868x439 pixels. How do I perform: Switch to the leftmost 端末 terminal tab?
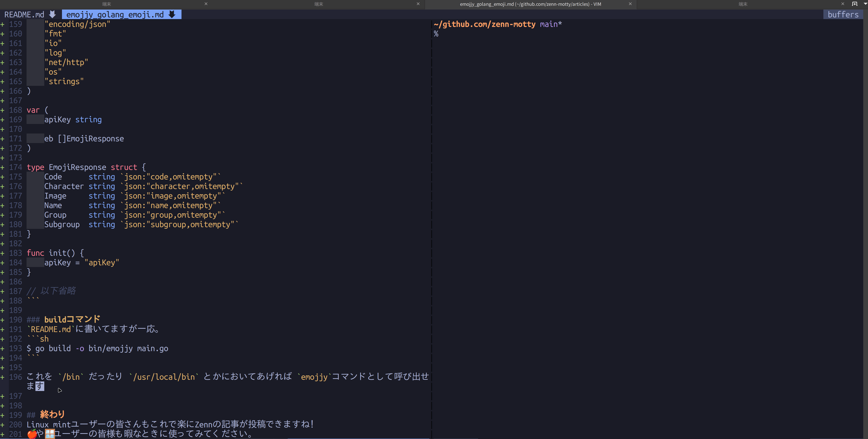tap(106, 4)
